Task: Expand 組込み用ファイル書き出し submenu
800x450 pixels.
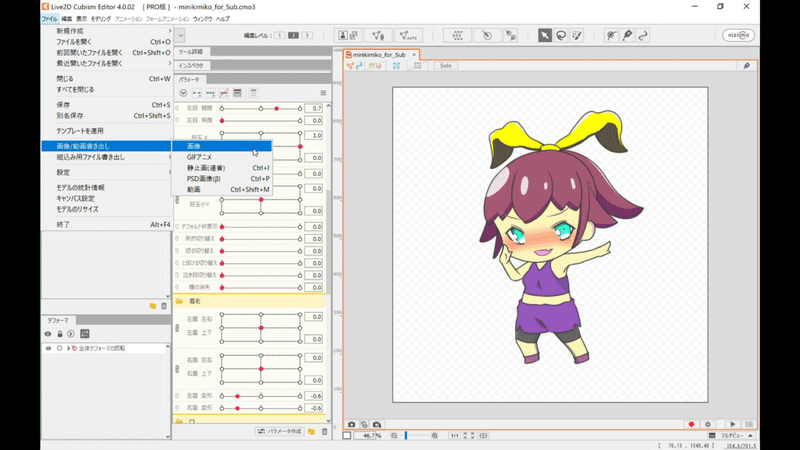Action: pos(106,157)
